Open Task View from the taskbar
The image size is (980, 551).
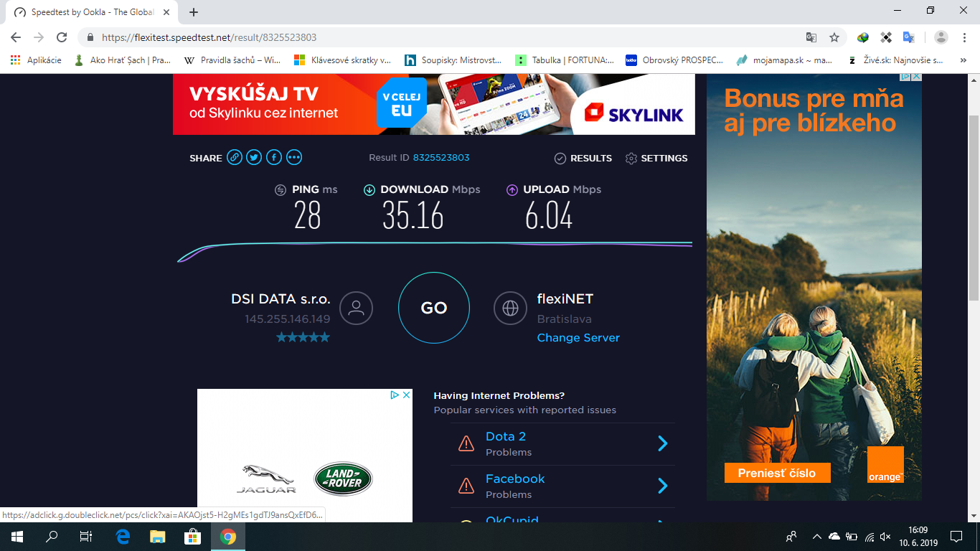pos(86,537)
